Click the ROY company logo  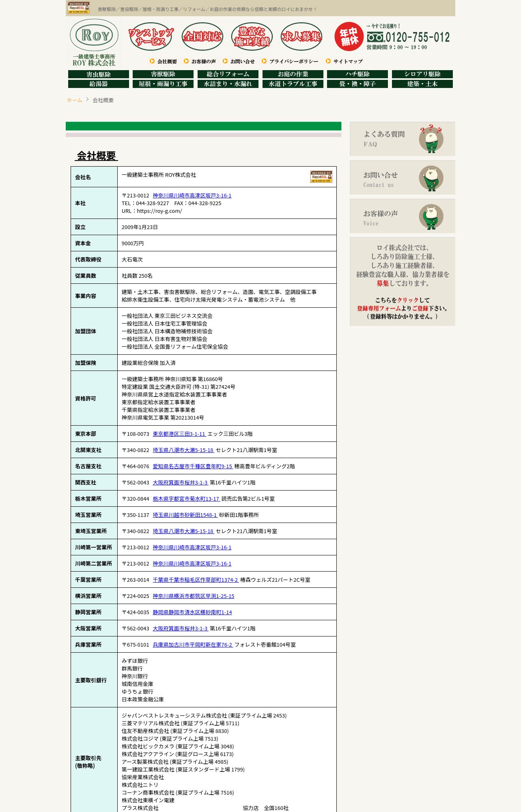tap(94, 43)
